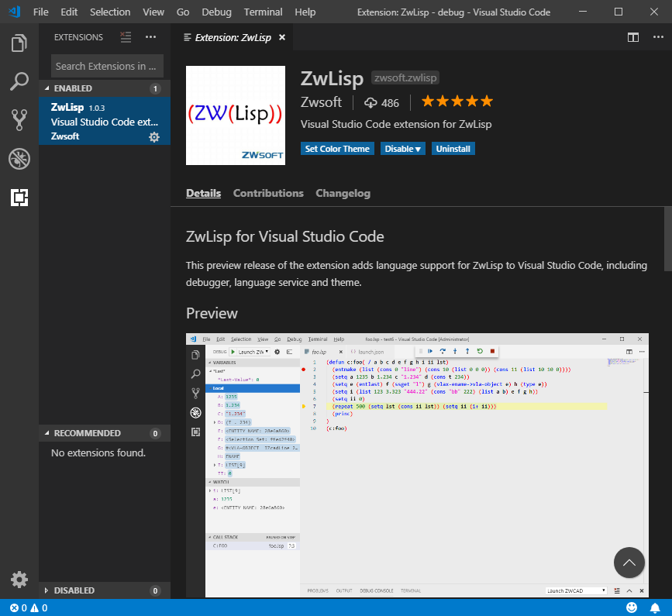Split the editor to the right
Viewport: 672px width, 616px height.
(633, 37)
